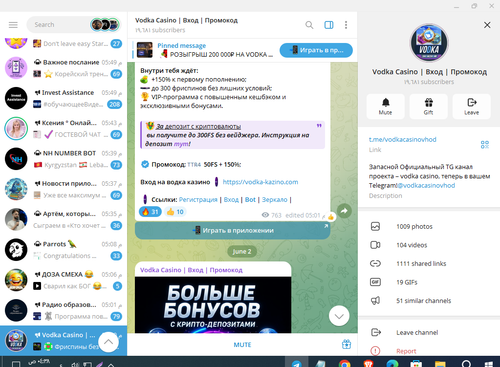Screen dimensions: 500x367
Task: Close the channel info panel
Action: (487, 25)
